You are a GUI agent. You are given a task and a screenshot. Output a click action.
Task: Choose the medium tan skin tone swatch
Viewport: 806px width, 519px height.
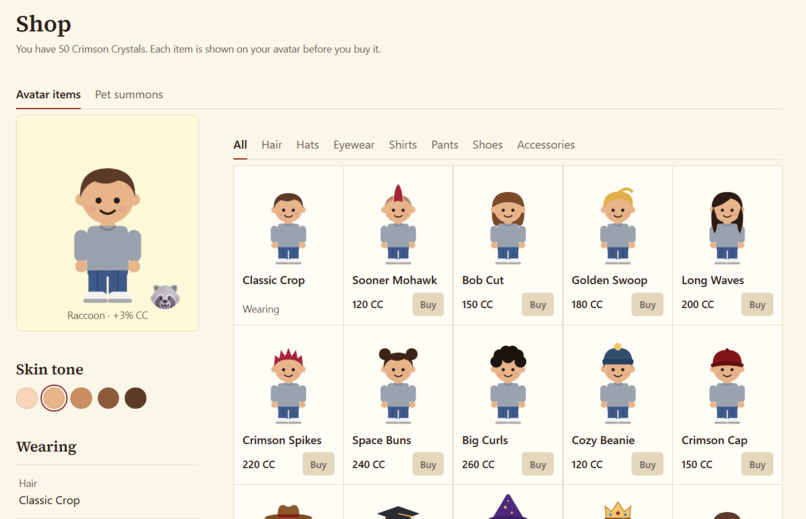81,398
